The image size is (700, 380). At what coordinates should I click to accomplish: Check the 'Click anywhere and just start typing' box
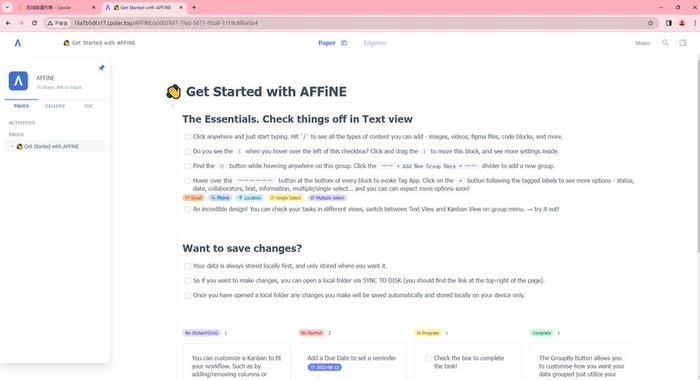(x=188, y=137)
